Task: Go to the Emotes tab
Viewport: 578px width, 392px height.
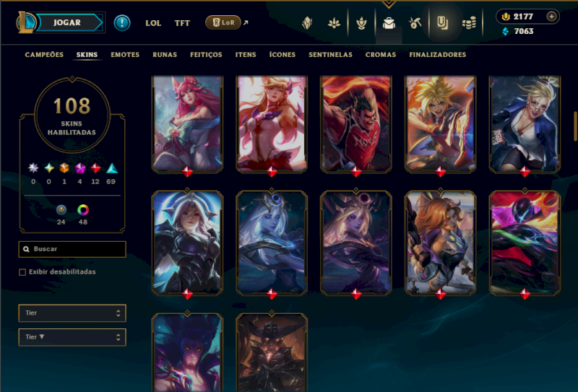Action: [x=125, y=55]
